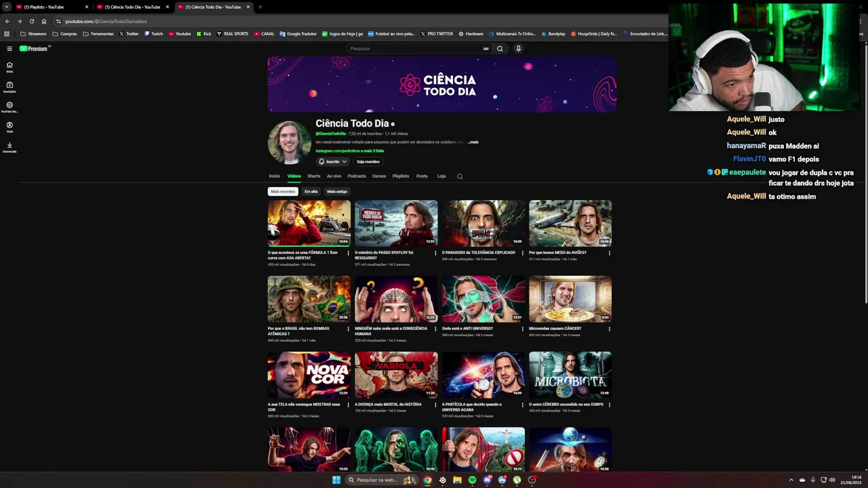This screenshot has width=868, height=488.
Task: Open Chrome tab search dropdown
Action: pyautogui.click(x=7, y=7)
